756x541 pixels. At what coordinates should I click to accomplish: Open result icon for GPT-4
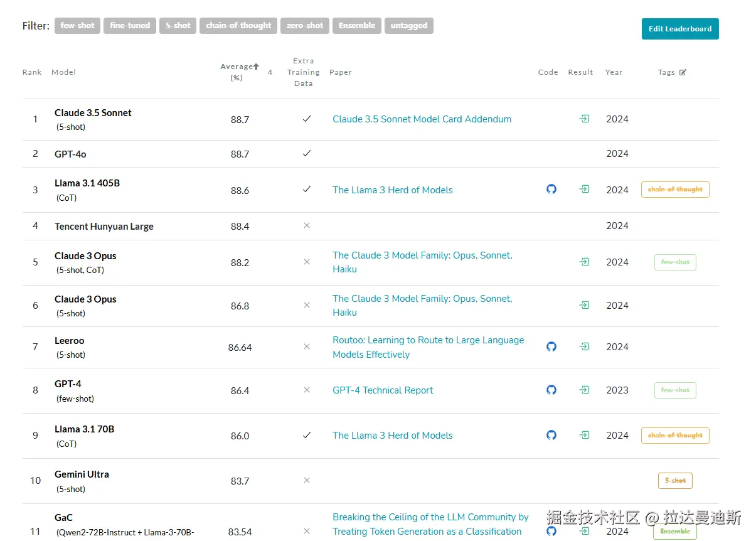(x=584, y=390)
